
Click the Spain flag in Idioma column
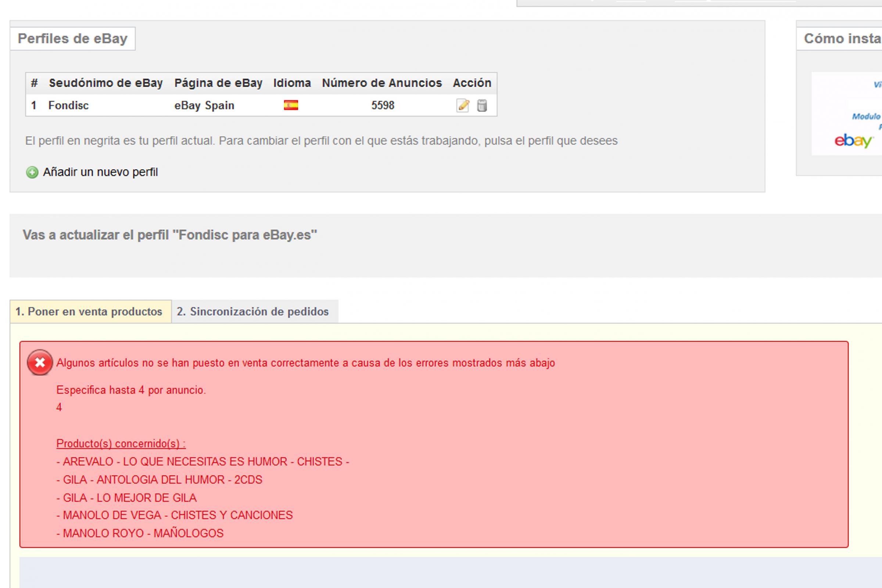tap(291, 105)
